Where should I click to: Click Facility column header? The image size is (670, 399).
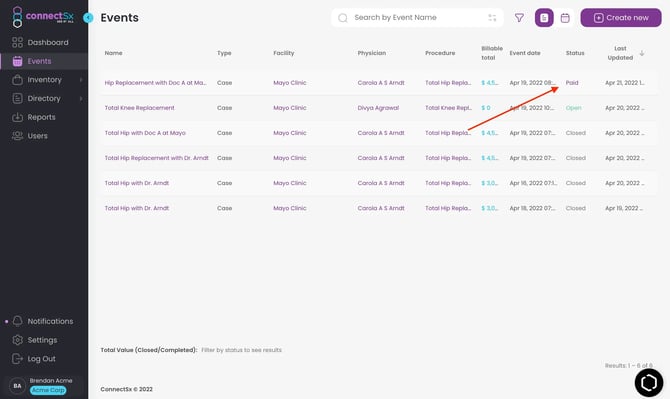(x=284, y=53)
